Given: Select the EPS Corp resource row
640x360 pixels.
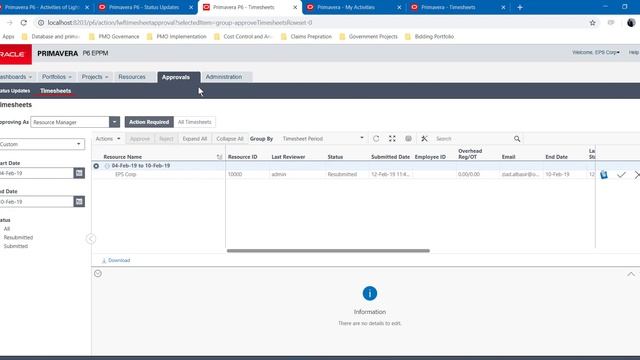Looking at the screenshot, I should click(343, 174).
